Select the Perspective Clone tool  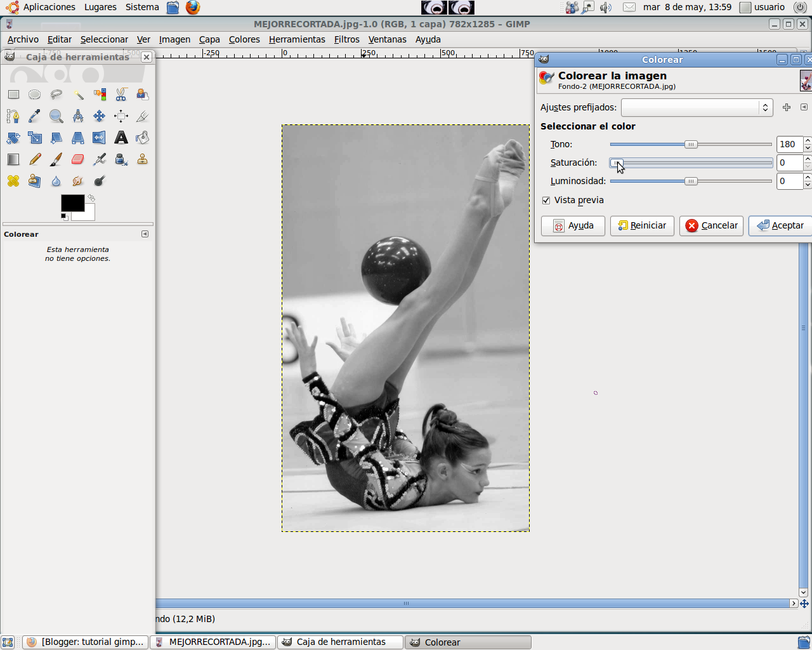pos(35,181)
